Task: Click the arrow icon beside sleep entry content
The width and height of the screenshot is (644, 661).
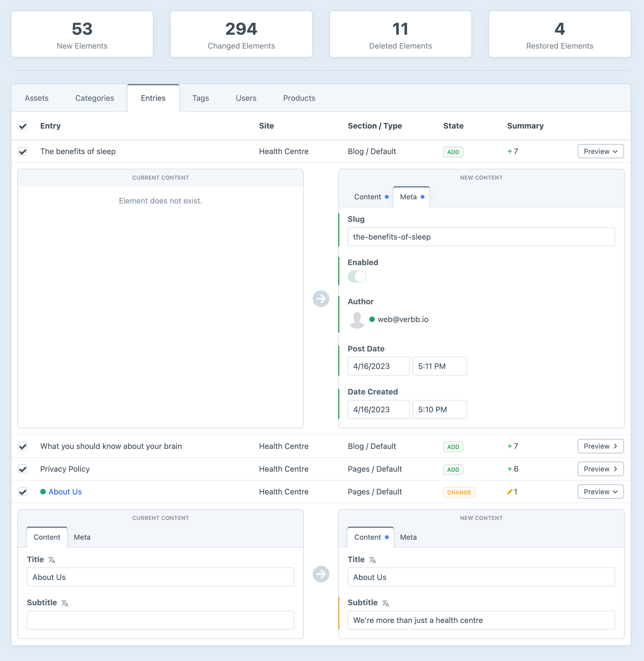Action: [x=321, y=298]
